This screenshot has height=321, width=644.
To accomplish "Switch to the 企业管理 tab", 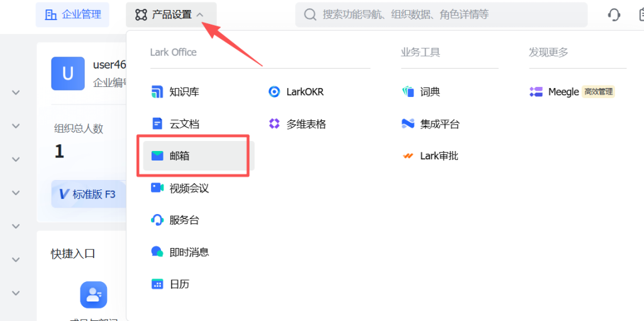I will (x=73, y=15).
